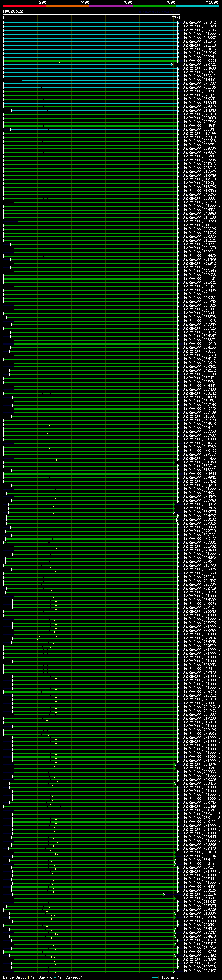Click the cyan ~100% identity legend segment

197,6
